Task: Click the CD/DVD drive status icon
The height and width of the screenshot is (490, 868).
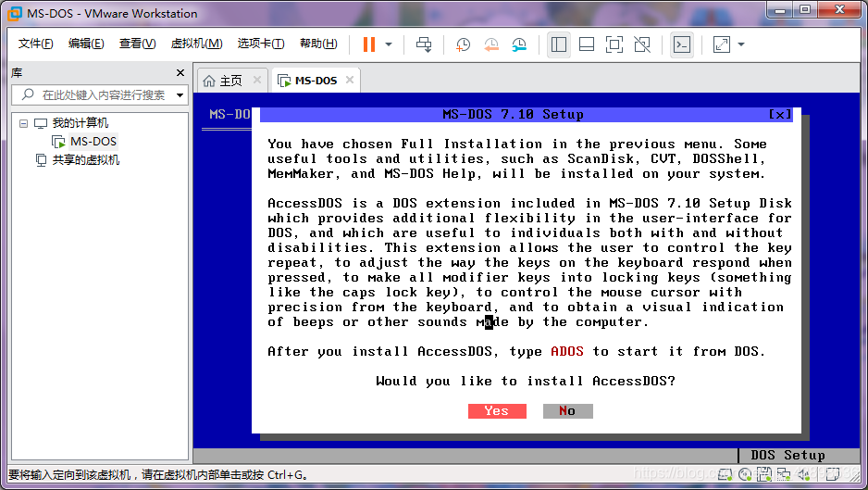Action: [745, 474]
